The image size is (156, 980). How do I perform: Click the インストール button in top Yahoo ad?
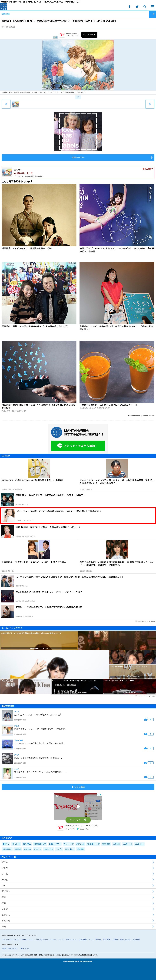click(x=89, y=35)
